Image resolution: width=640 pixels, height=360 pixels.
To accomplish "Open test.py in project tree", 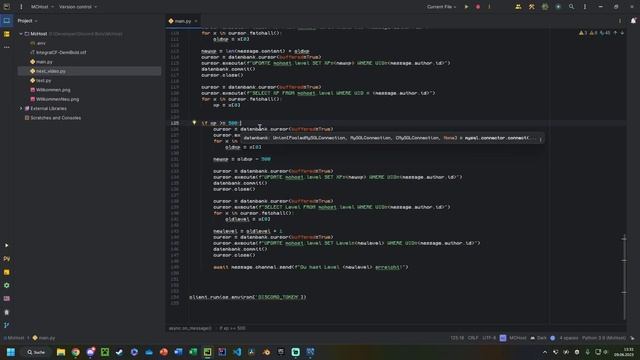I will click(x=40, y=81).
